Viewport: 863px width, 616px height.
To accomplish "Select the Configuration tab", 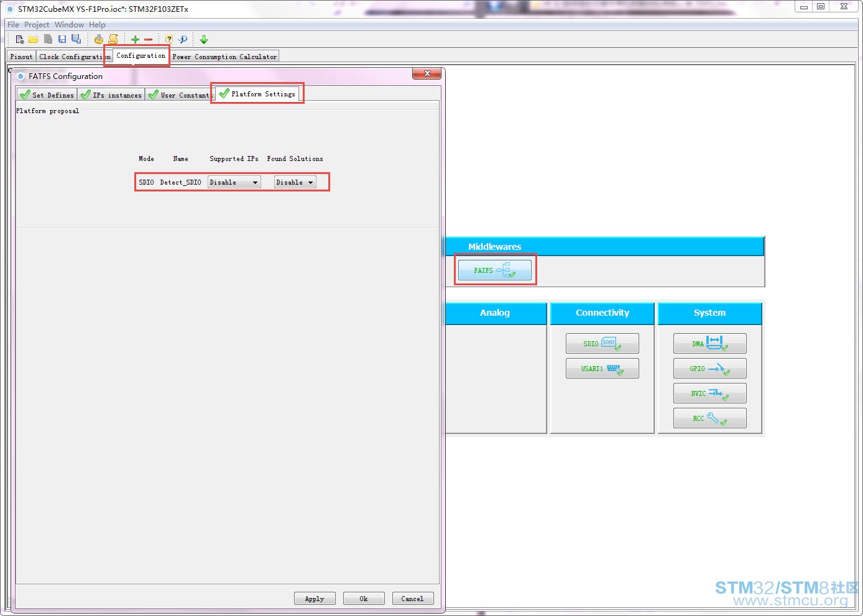I will [141, 56].
